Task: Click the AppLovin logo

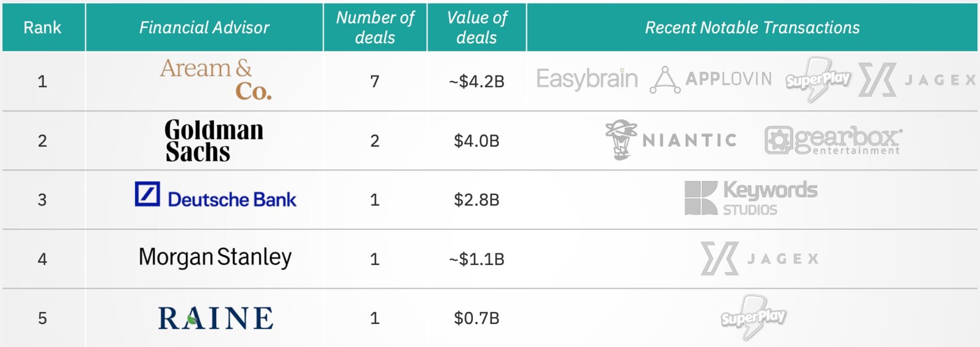Action: pyautogui.click(x=711, y=79)
